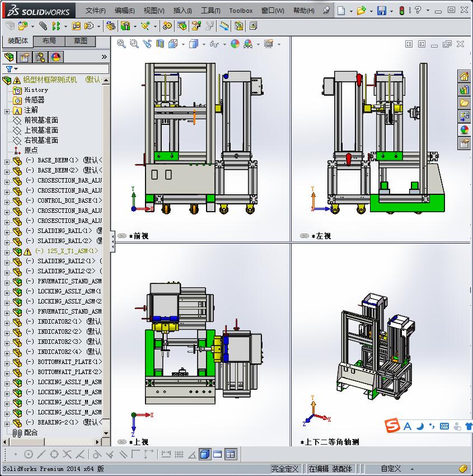Image resolution: width=473 pixels, height=476 pixels.
Task: Click the Display Style cube icon
Action: (193, 44)
